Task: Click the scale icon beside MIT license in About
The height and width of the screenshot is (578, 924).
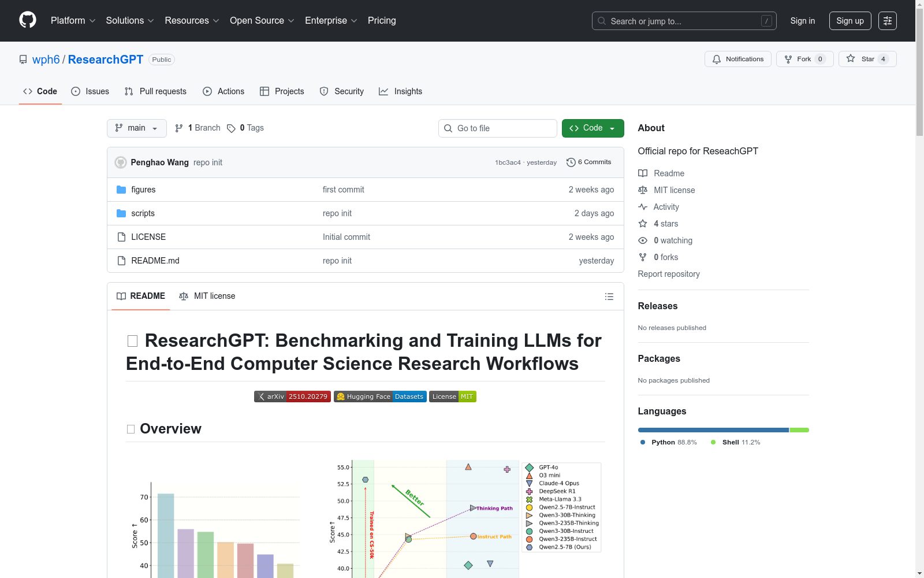Action: click(643, 190)
